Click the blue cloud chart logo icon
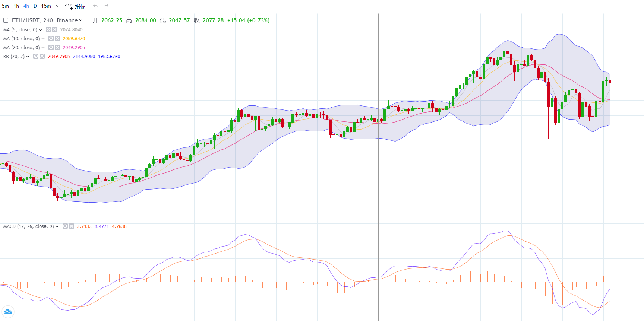The height and width of the screenshot is (321, 644). [x=8, y=312]
